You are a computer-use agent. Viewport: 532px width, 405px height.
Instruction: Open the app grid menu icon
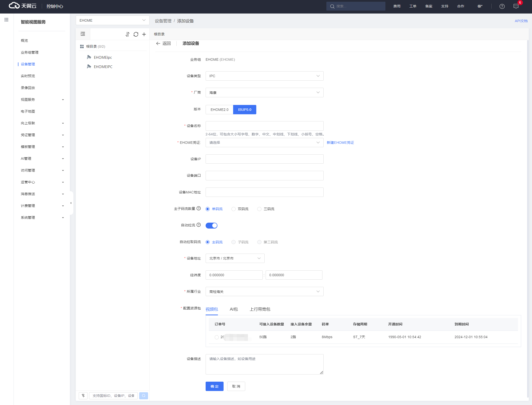(6, 20)
